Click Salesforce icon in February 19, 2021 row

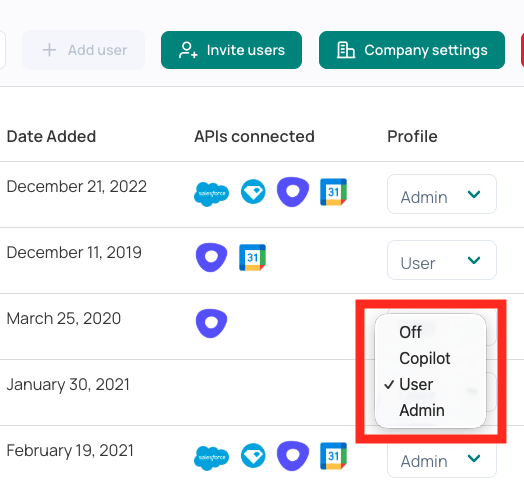pos(211,458)
